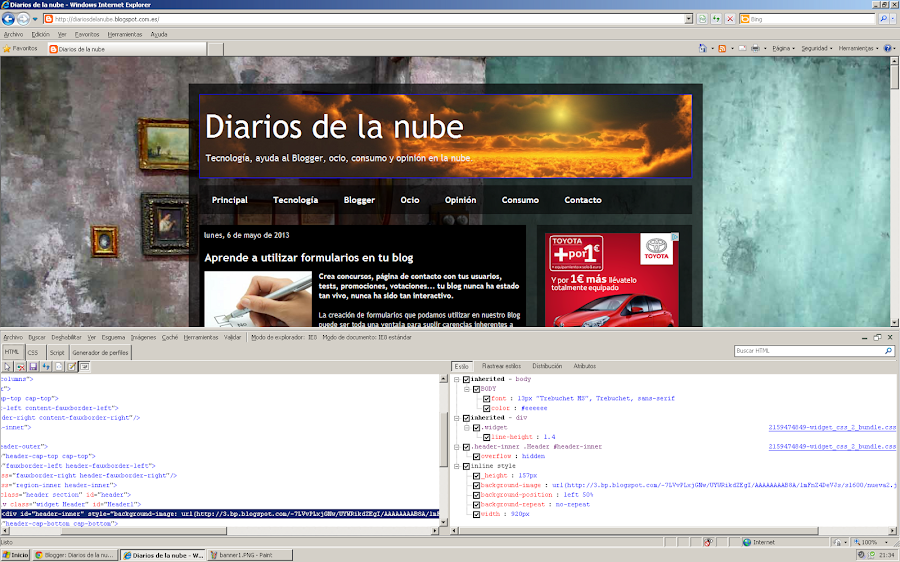Click the Print printer icon
The width and height of the screenshot is (900, 562).
click(755, 48)
